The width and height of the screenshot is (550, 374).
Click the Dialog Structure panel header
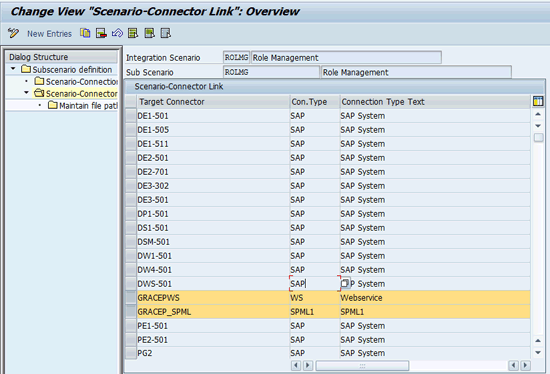pos(62,57)
